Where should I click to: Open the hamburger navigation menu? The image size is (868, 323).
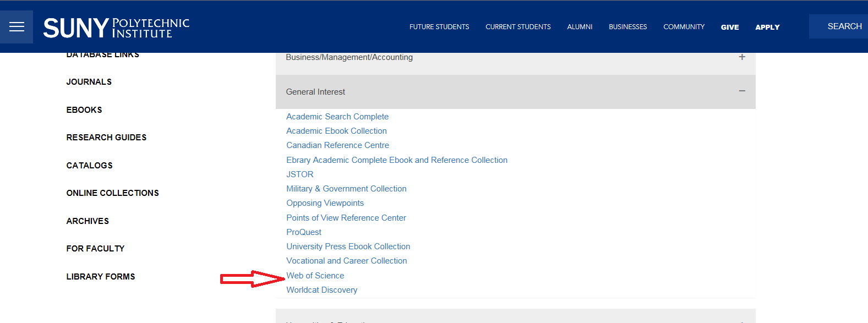(17, 27)
